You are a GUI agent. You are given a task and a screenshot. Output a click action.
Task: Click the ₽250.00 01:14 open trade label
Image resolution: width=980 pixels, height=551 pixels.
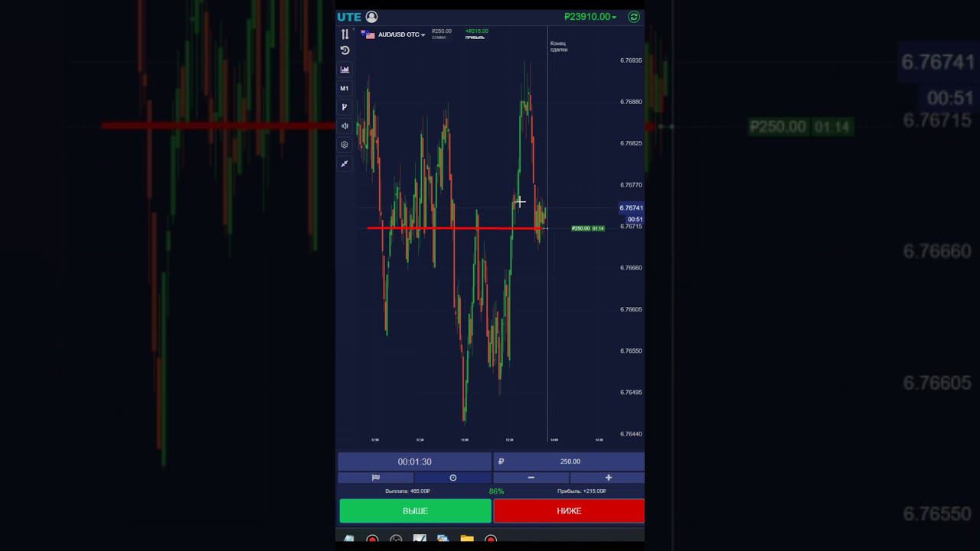pyautogui.click(x=588, y=228)
